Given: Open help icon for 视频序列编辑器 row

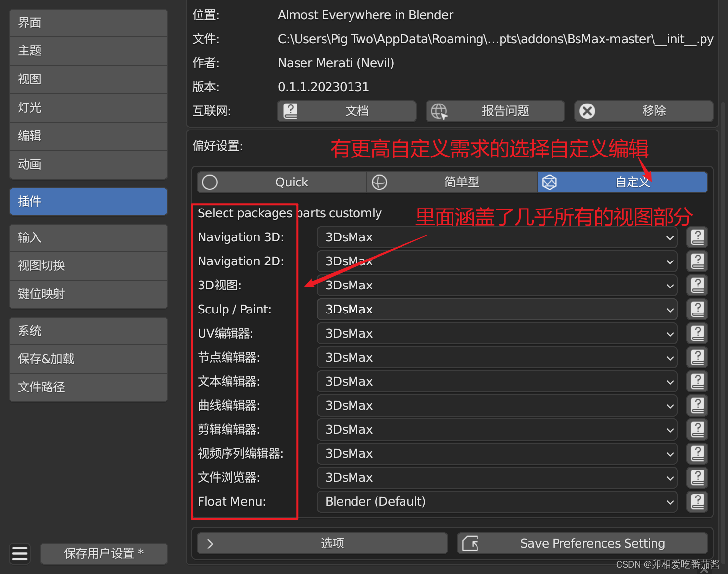Looking at the screenshot, I should click(697, 453).
